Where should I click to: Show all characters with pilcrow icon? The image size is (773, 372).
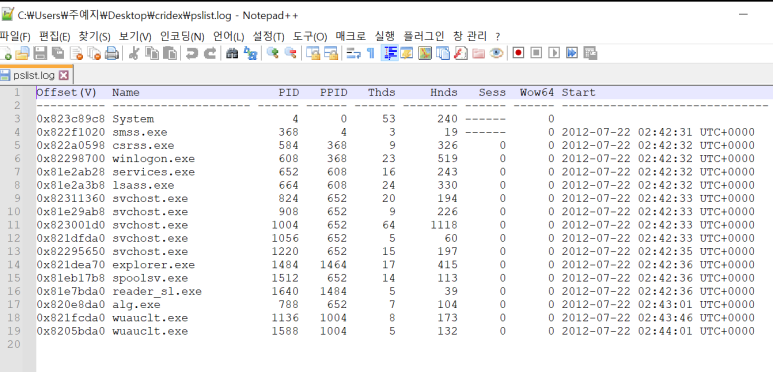(371, 53)
